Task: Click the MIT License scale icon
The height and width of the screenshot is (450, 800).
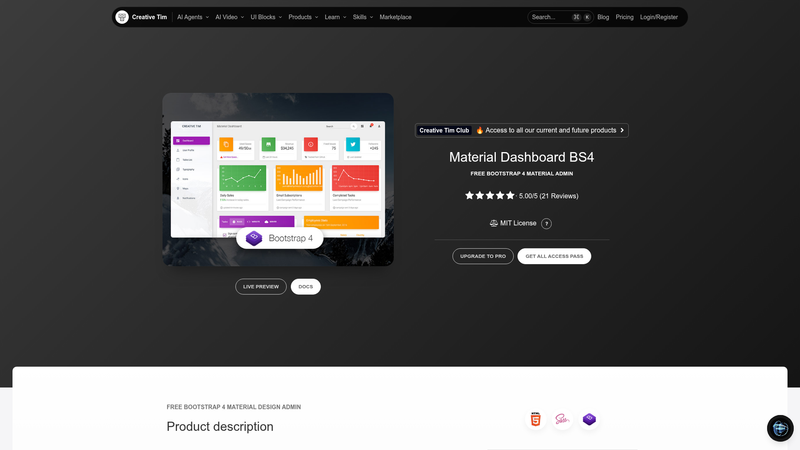Action: pyautogui.click(x=493, y=223)
